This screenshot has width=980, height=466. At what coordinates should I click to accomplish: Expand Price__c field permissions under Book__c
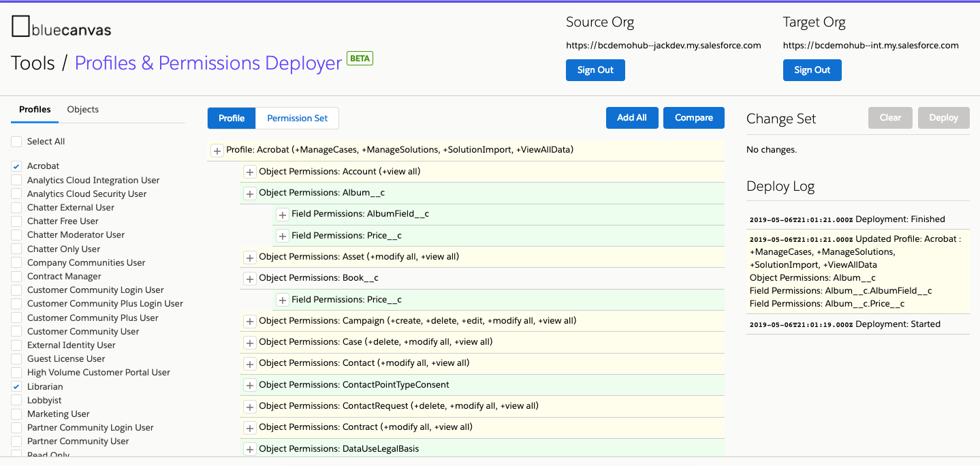click(283, 300)
